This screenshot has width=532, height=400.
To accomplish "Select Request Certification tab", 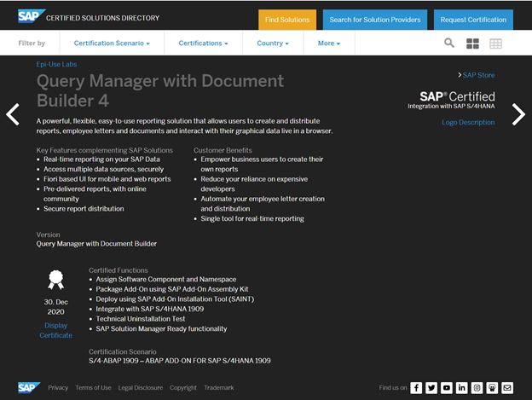I will tap(473, 20).
